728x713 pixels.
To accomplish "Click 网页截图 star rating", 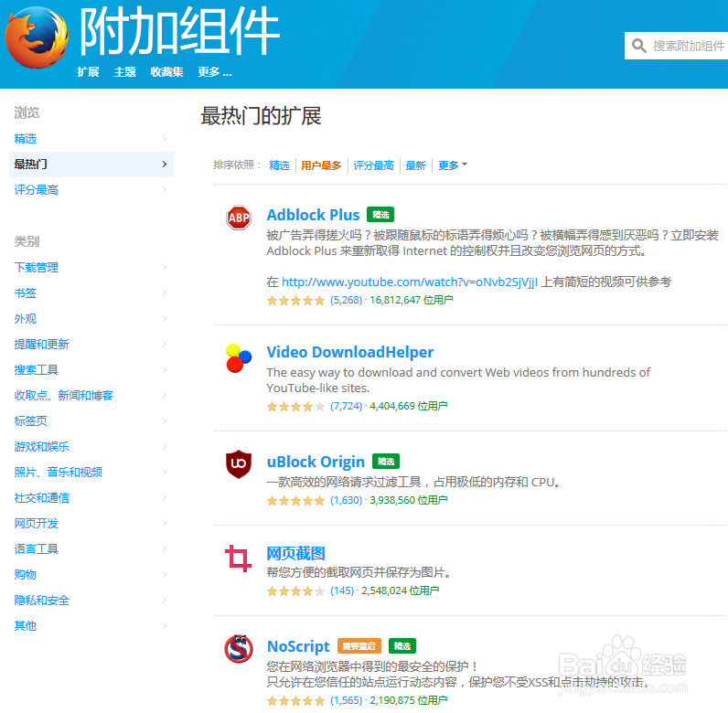I will [x=295, y=591].
